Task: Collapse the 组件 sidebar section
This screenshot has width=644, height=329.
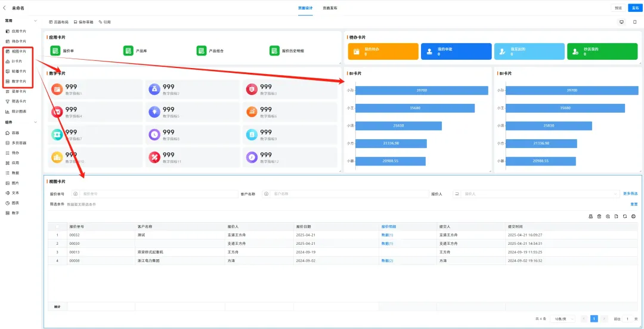Action: click(x=36, y=122)
